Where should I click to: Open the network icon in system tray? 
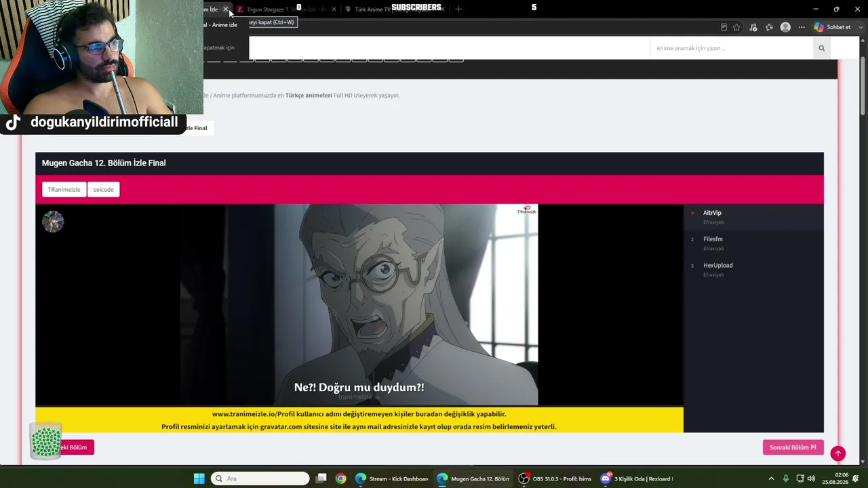tap(799, 479)
